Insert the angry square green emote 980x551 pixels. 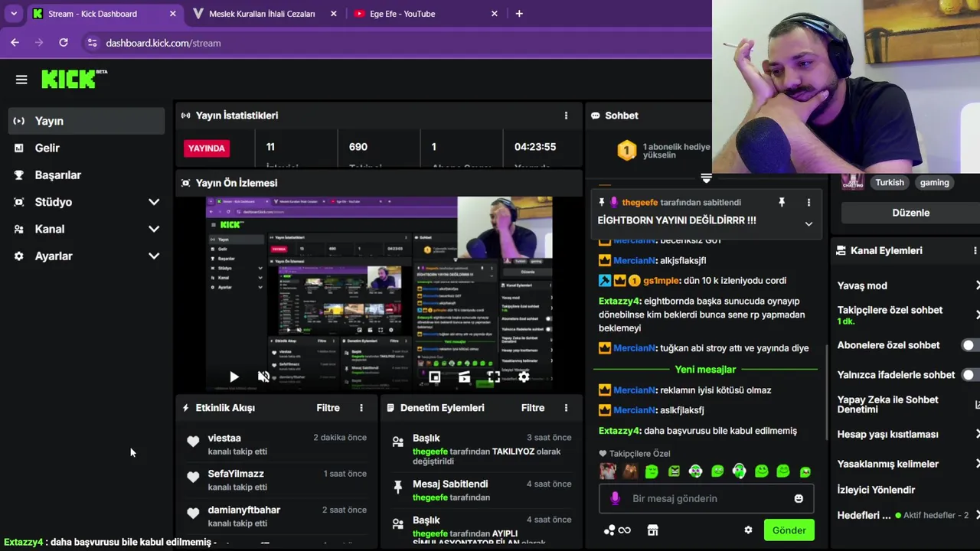point(674,471)
